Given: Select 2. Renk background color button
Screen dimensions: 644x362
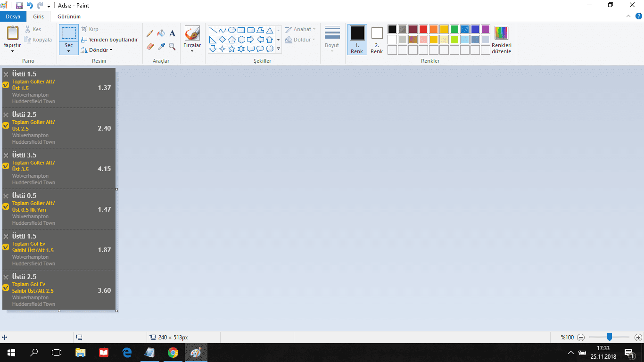Looking at the screenshot, I should coord(377,40).
